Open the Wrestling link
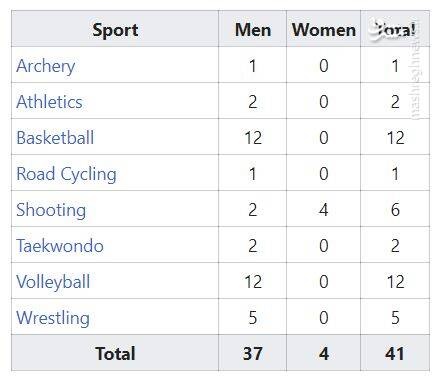Screen dimensions: 439x384 [x=53, y=318]
